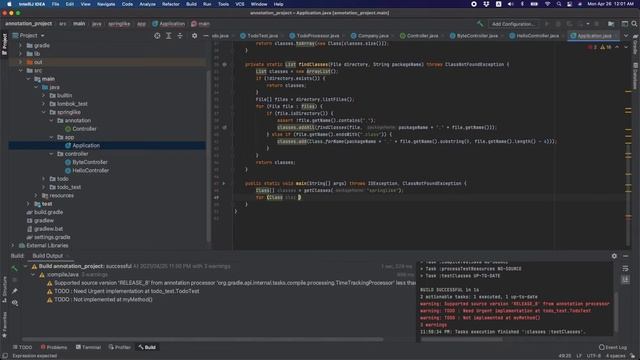Collapse the src folder
640x360 pixels.
coord(20,71)
